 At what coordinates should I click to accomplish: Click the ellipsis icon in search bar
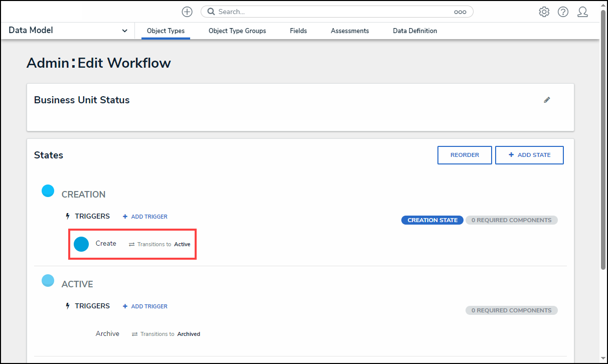pos(460,12)
